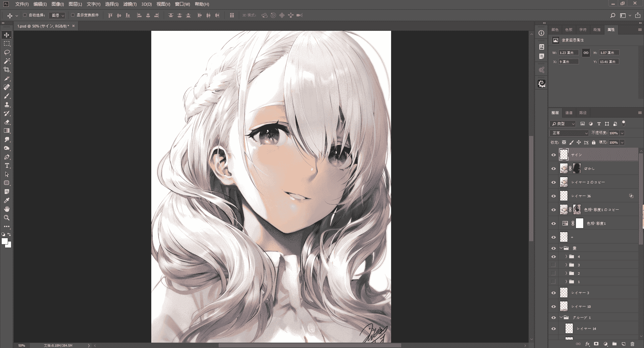
Task: Select the Zoom tool
Action: [7, 218]
